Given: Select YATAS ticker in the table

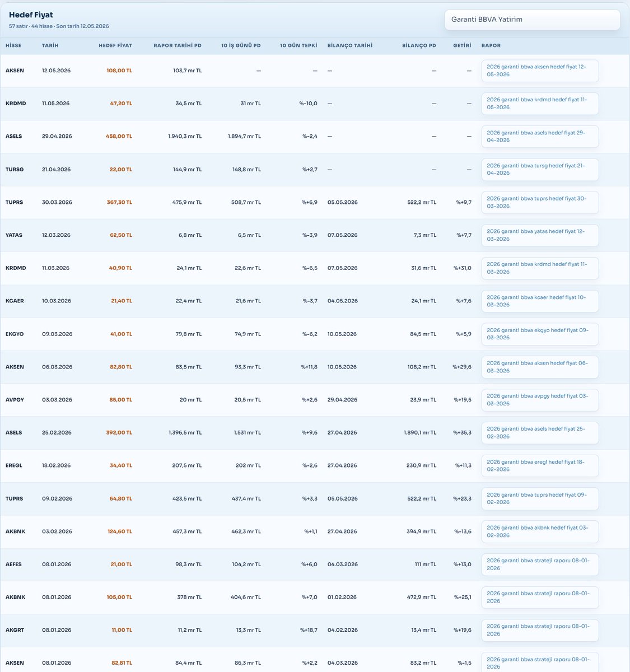Looking at the screenshot, I should [14, 235].
